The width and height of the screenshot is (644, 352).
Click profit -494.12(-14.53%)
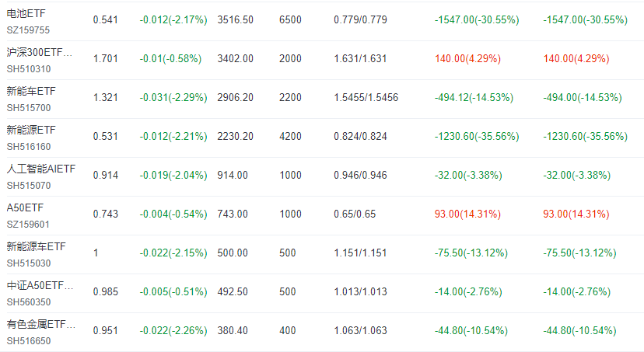pyautogui.click(x=474, y=98)
